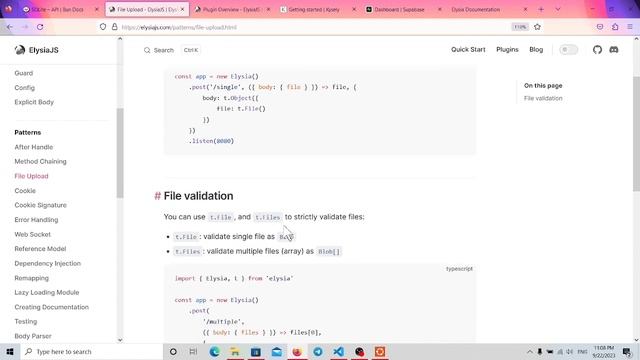This screenshot has width=640, height=360.
Task: Click the padlock site info icon
Action: coord(115,27)
